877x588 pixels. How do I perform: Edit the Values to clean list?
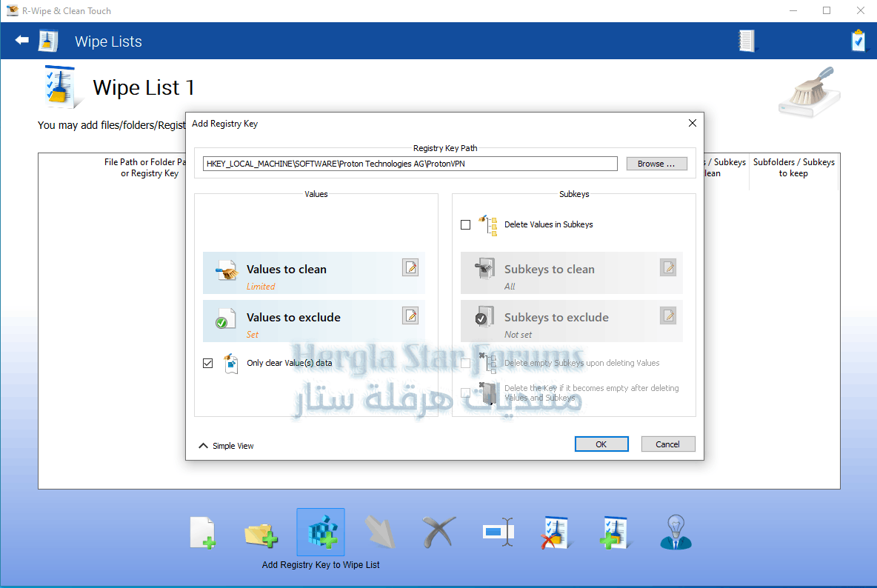(x=410, y=267)
